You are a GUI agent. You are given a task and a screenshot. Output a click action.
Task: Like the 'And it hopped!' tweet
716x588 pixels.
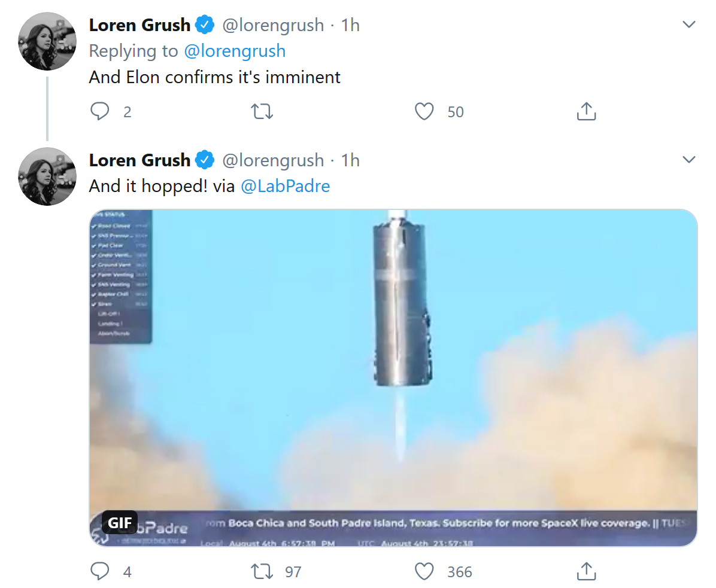pos(424,572)
